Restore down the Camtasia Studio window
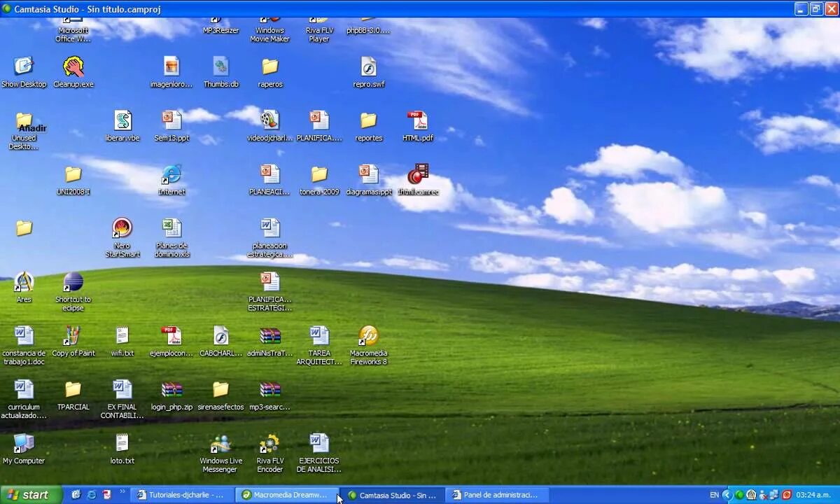This screenshot has width=840, height=504. tap(816, 8)
